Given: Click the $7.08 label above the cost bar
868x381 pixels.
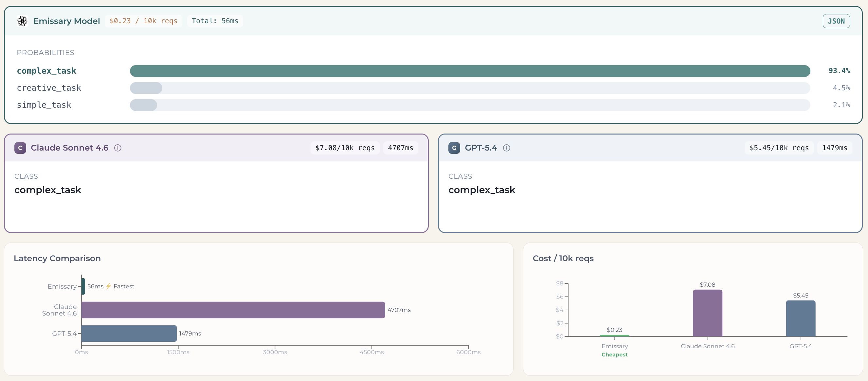Looking at the screenshot, I should click(x=708, y=285).
